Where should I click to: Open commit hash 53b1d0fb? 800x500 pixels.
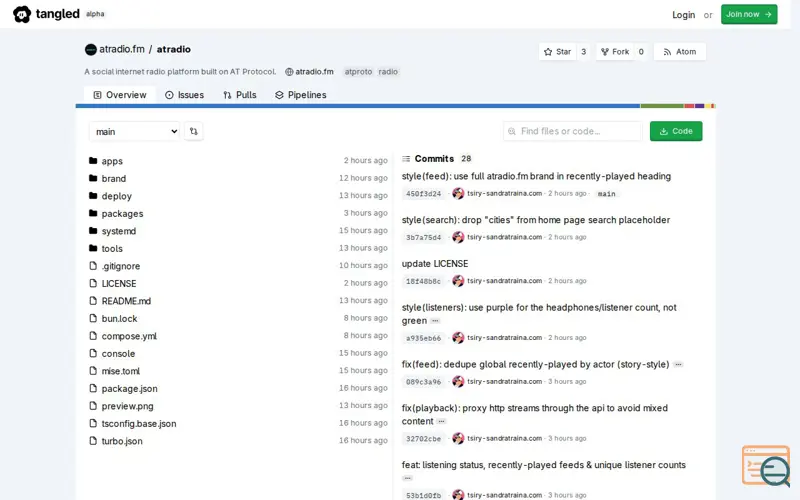tap(423, 495)
